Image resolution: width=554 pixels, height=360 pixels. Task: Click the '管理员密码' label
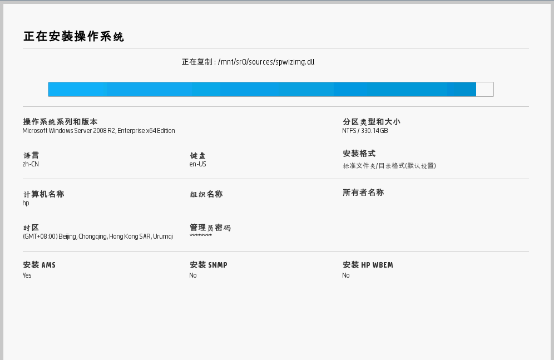210,228
